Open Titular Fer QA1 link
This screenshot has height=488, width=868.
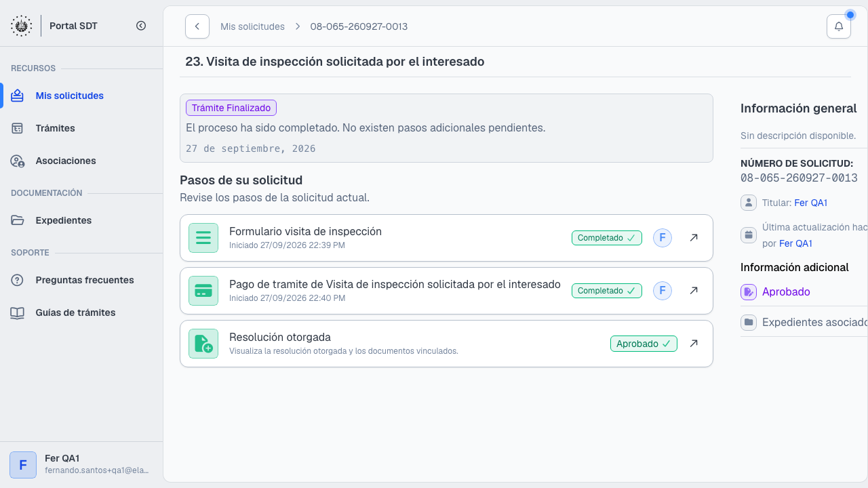pyautogui.click(x=811, y=203)
